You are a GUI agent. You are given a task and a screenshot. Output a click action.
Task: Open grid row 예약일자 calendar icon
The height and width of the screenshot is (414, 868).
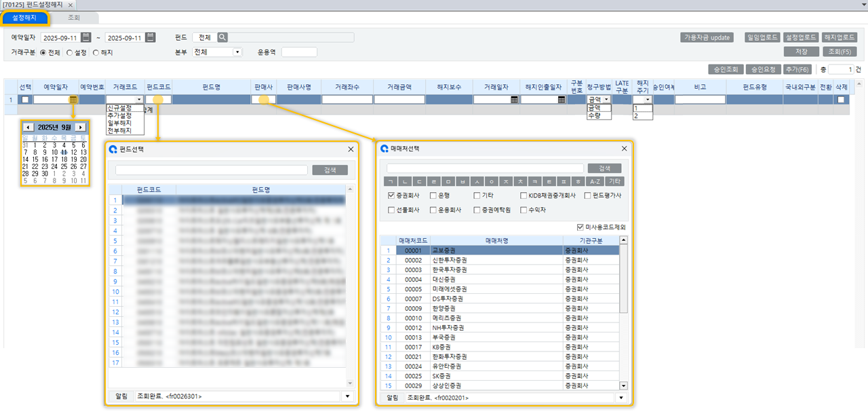click(73, 100)
